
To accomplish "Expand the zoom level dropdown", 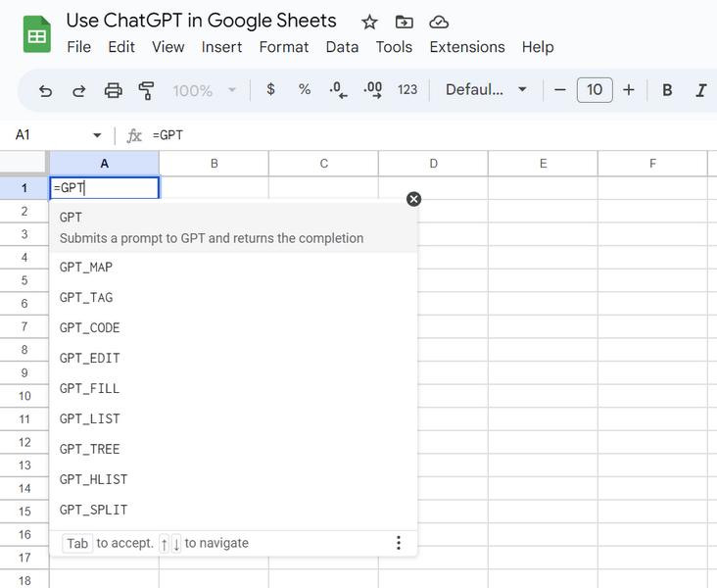I will tap(205, 90).
